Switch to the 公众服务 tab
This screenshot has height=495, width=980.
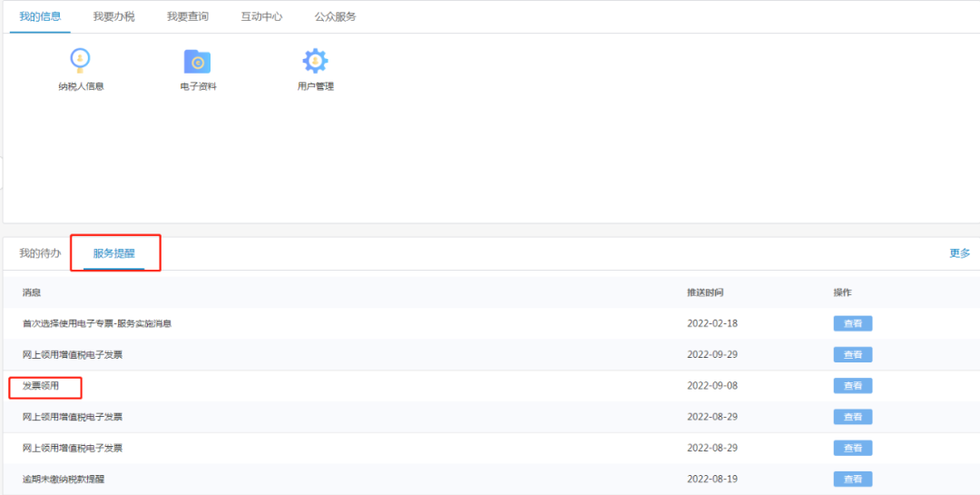(x=335, y=17)
